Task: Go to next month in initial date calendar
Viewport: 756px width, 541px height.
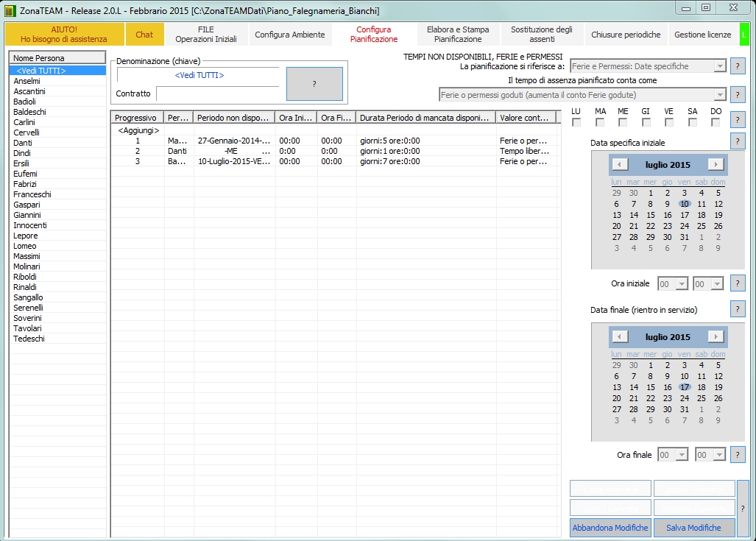Action: [716, 164]
